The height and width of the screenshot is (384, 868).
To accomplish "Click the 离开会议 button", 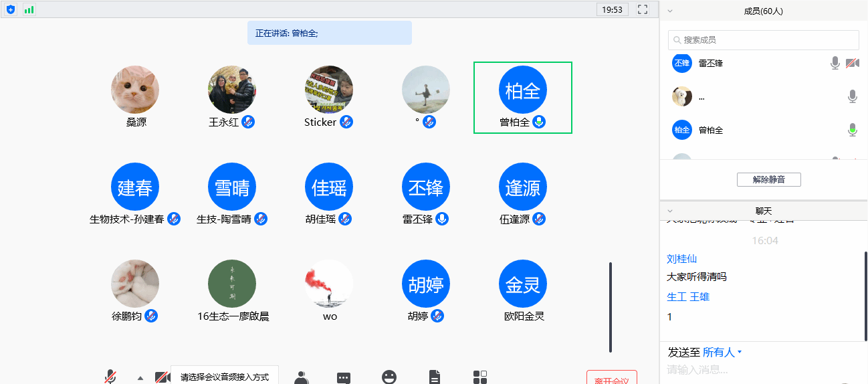I will 611,379.
